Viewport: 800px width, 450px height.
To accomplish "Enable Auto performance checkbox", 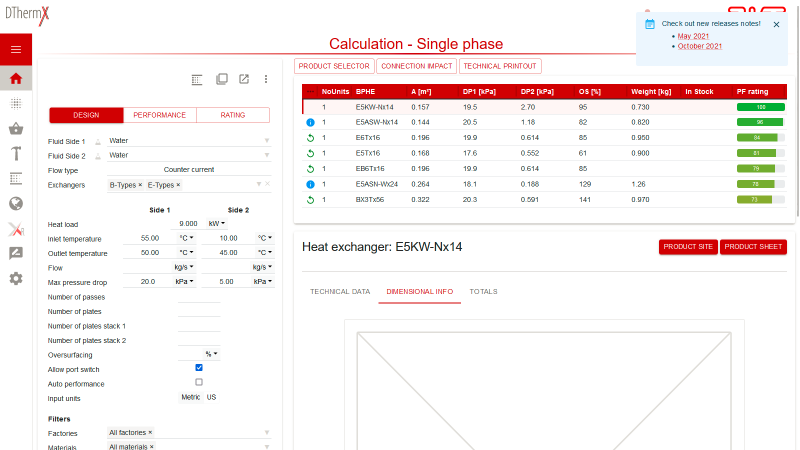I will (199, 382).
